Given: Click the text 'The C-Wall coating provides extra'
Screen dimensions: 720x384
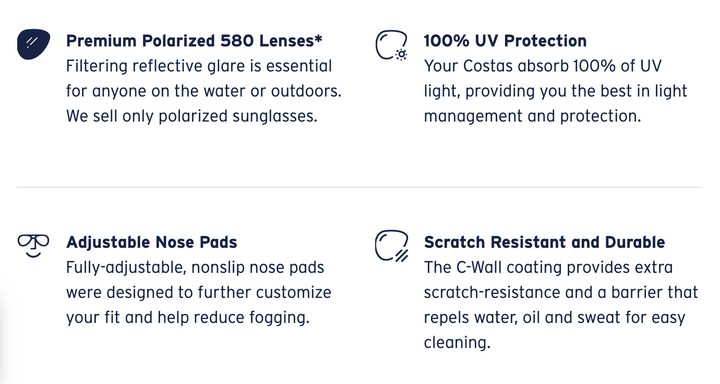Looking at the screenshot, I should tap(548, 268).
